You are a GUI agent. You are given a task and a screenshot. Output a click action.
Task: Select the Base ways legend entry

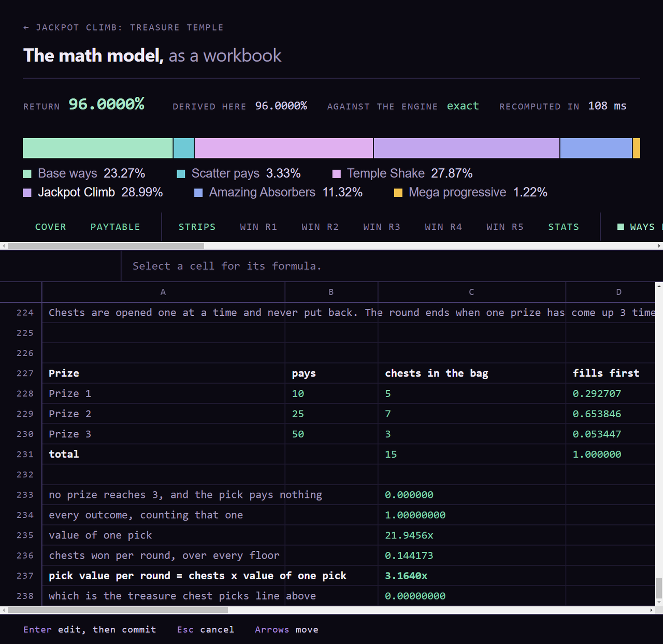(84, 173)
